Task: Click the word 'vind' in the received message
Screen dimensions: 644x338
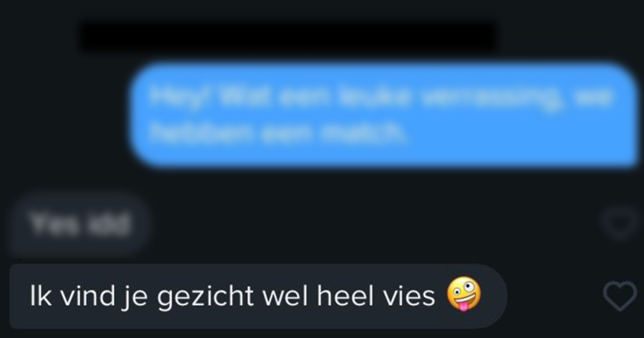Action: coord(88,295)
